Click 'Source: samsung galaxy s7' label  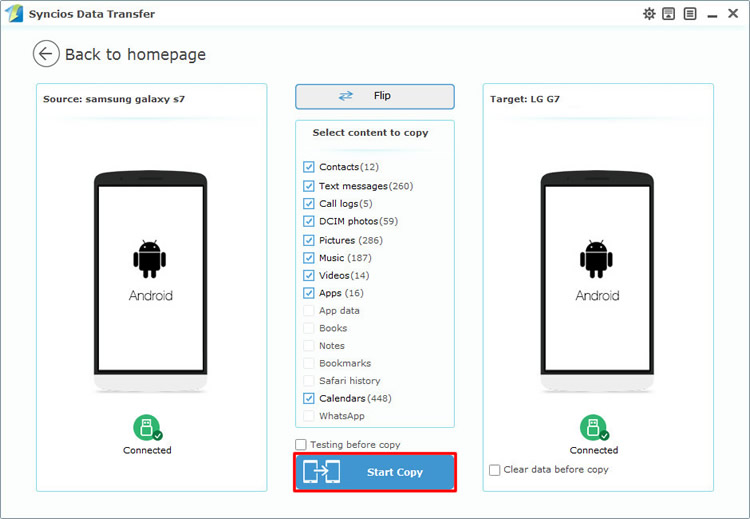[x=114, y=99]
